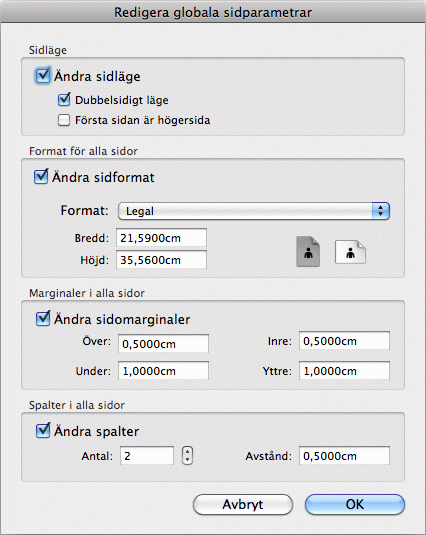Toggle Ändra sidomarginaler checkbox
426x535 pixels.
(x=43, y=318)
